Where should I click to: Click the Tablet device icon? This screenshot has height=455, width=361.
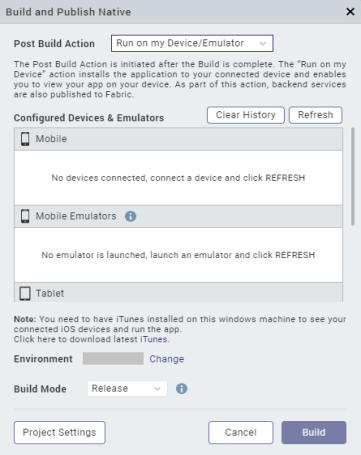[25, 293]
